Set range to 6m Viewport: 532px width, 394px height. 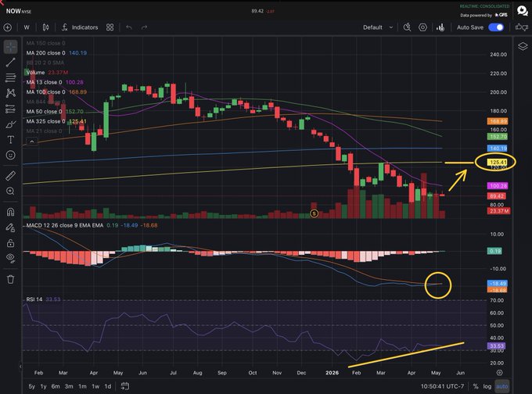tap(56, 386)
